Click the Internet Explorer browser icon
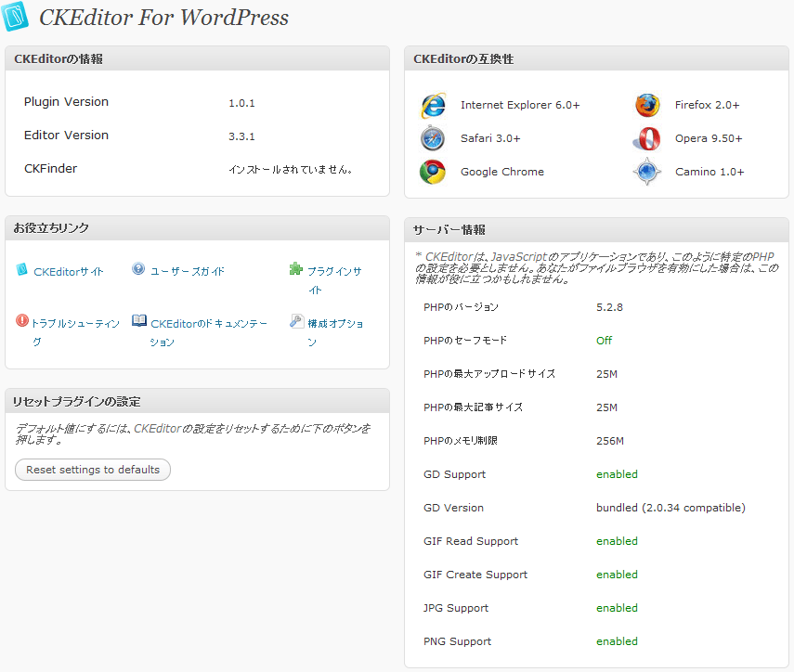The width and height of the screenshot is (794, 672). click(434, 105)
